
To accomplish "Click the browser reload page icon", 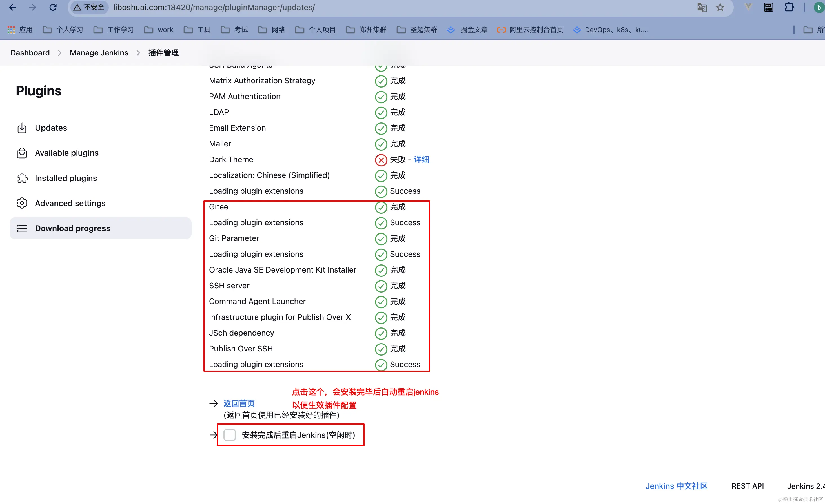I will pos(53,7).
